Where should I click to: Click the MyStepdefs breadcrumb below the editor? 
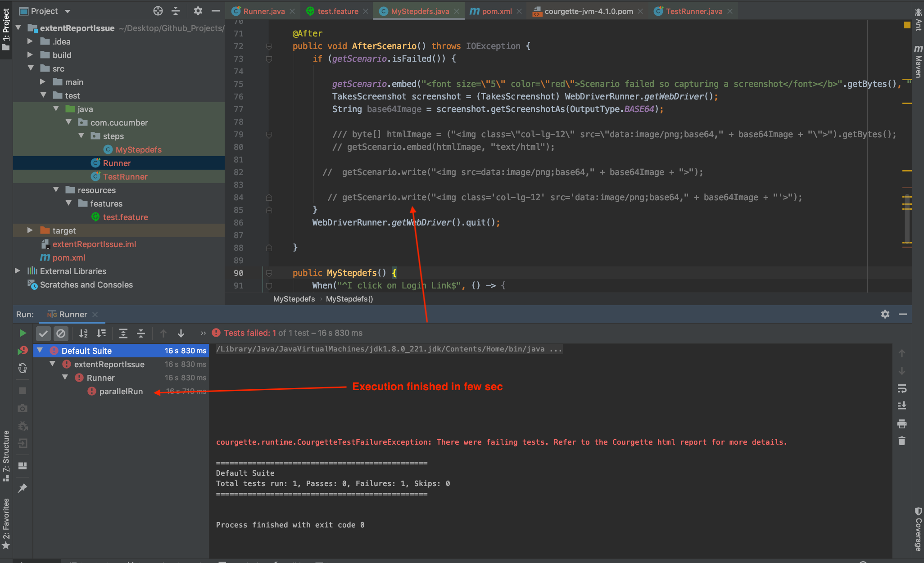tap(294, 299)
